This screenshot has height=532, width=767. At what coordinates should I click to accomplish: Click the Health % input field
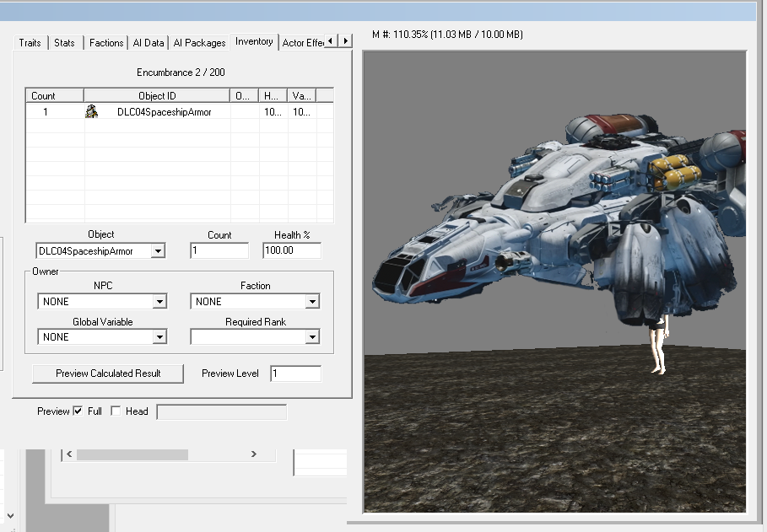292,251
